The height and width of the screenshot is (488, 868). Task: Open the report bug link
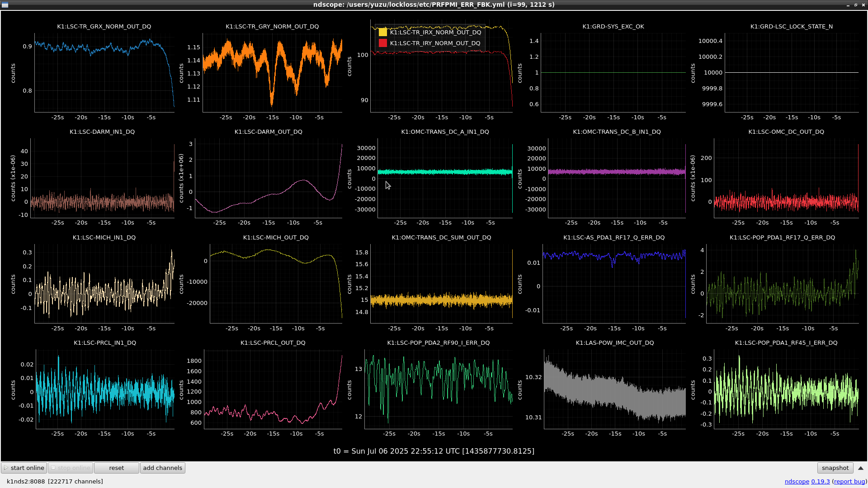(x=849, y=482)
